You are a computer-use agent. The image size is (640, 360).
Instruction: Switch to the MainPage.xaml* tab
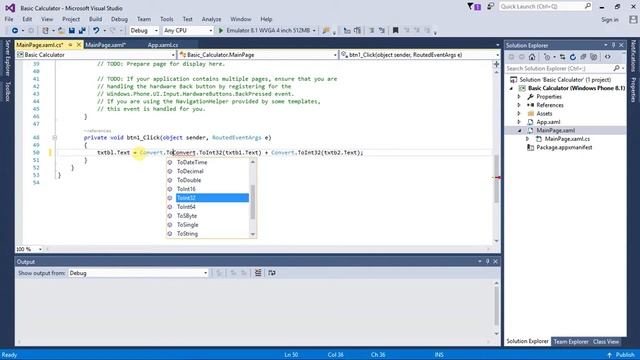pos(105,45)
